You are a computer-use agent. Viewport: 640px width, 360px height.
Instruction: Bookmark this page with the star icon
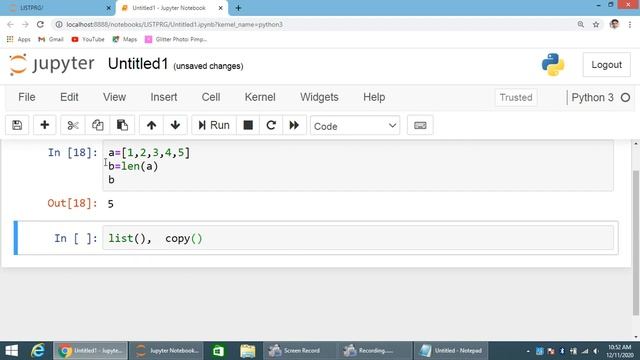click(x=596, y=24)
